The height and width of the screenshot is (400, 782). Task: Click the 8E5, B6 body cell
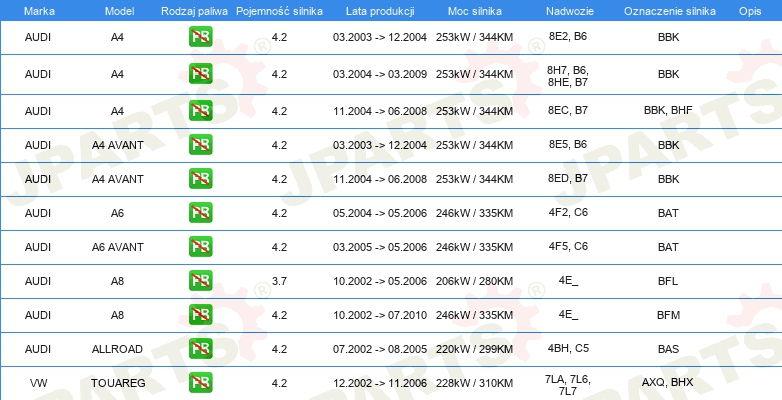coord(568,144)
